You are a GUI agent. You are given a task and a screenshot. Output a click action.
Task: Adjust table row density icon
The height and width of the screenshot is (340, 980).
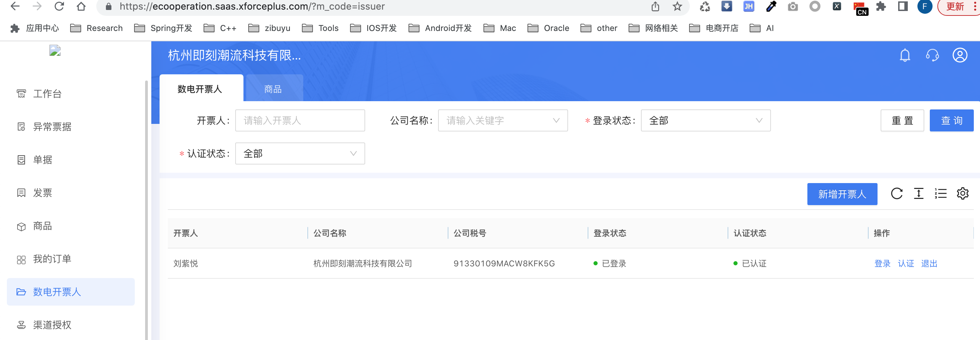click(x=918, y=194)
